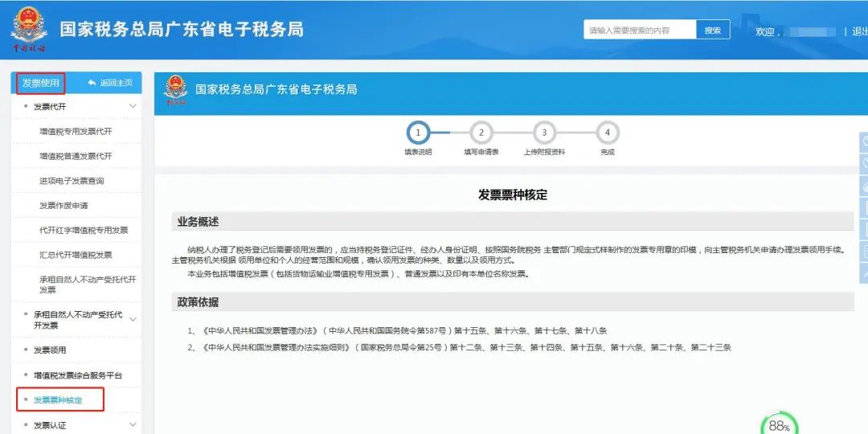This screenshot has height=434, width=868.
Task: Open the indented 承租自然人不动产受托代开发票 sub-item
Action: point(88,285)
